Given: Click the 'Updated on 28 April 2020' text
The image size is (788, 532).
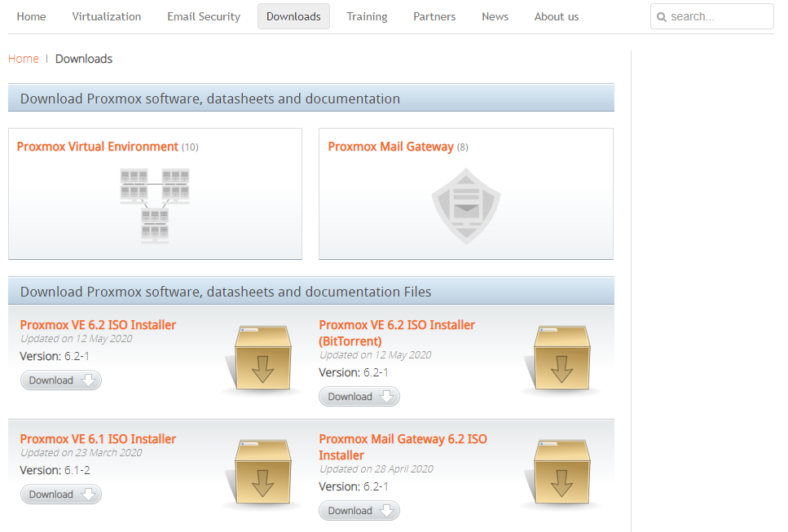Looking at the screenshot, I should click(x=376, y=469).
